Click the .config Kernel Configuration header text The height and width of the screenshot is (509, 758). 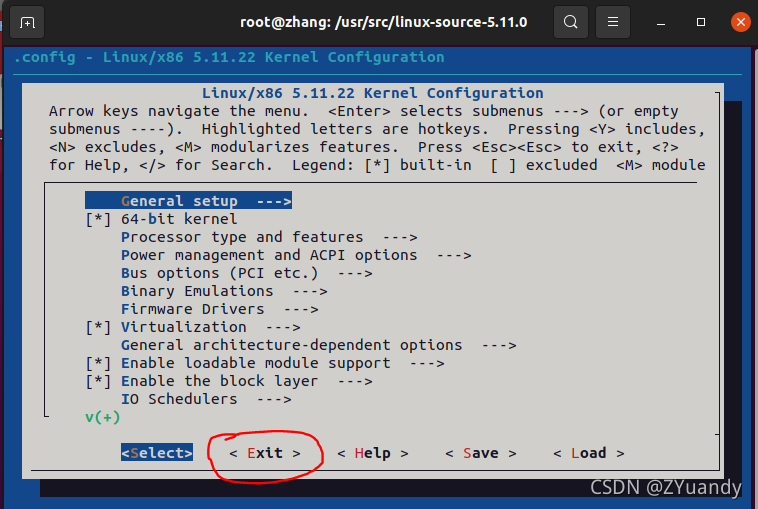coord(229,57)
